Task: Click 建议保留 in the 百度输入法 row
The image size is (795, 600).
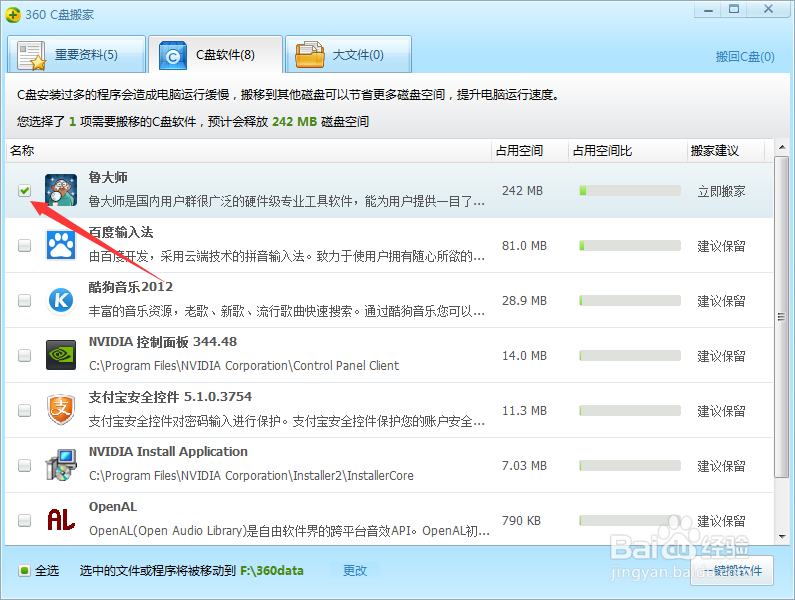Action: tap(721, 246)
